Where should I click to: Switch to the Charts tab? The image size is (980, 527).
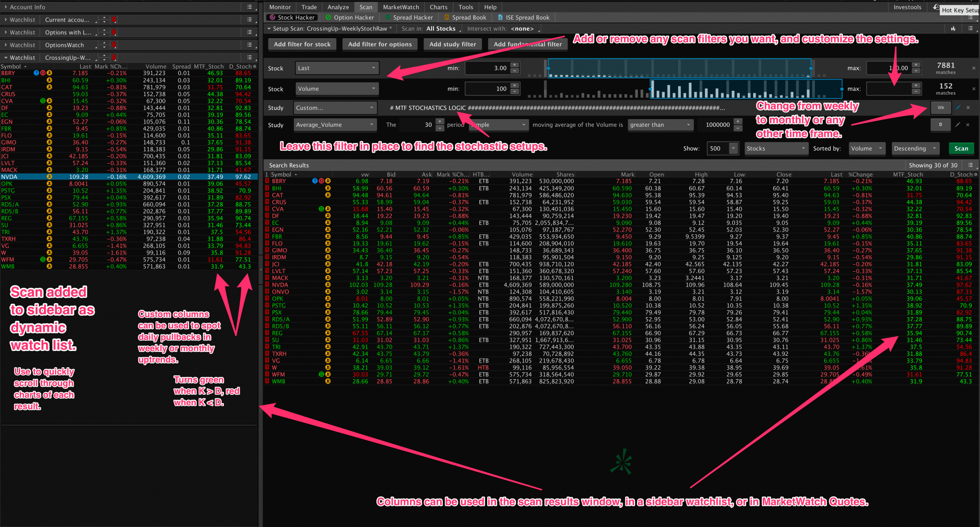tap(438, 7)
